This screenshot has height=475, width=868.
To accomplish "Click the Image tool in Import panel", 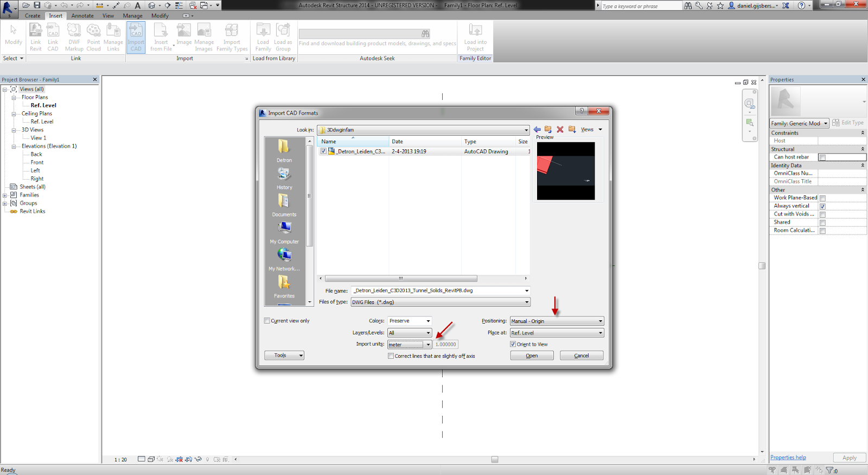I will tap(184, 34).
